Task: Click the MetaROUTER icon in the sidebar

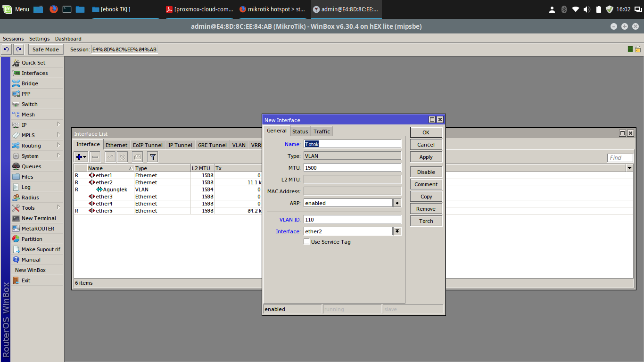Action: tap(16, 229)
